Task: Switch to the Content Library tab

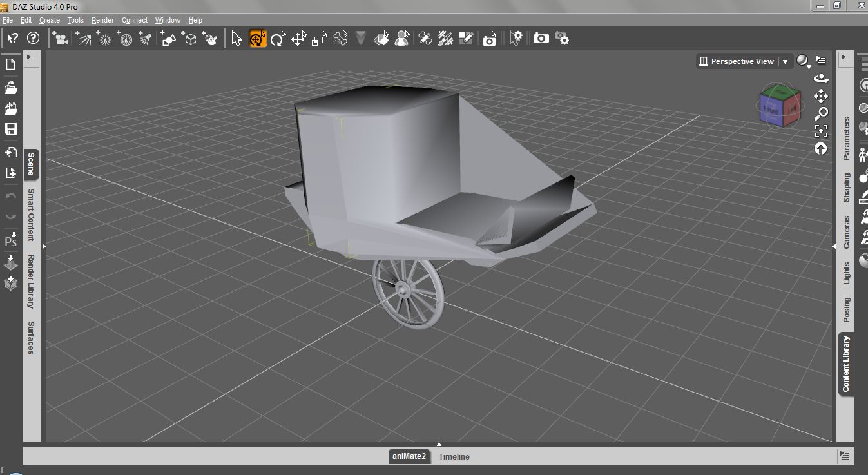Action: point(846,364)
